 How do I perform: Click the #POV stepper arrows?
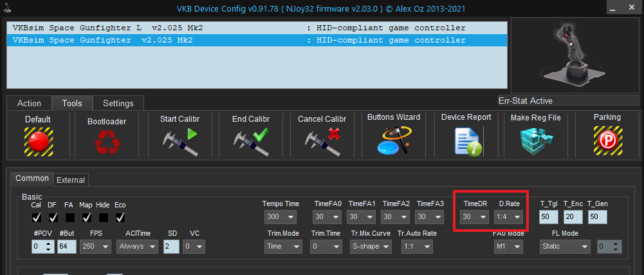[48, 246]
